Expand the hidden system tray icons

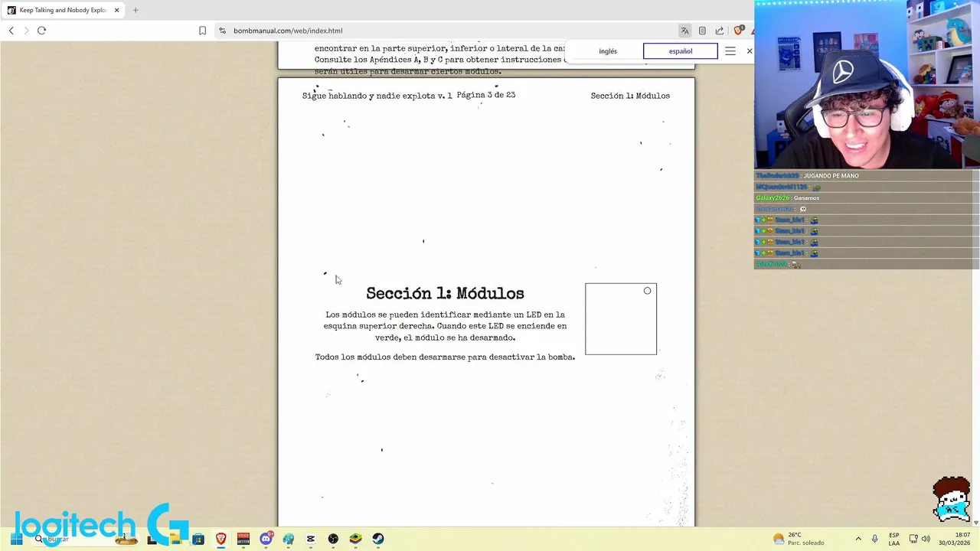[x=858, y=539]
